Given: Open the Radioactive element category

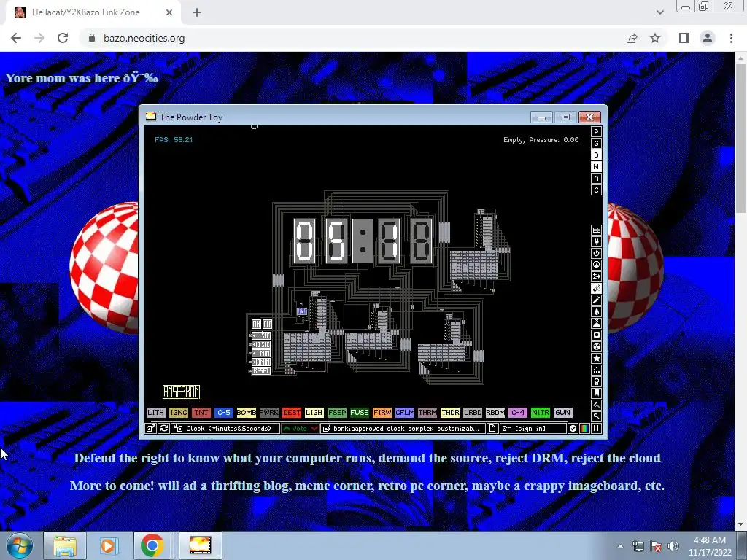Looking at the screenshot, I should tap(596, 346).
